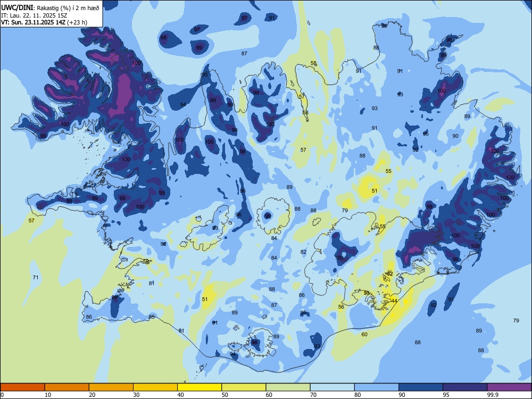Click the legend scale label '30'
This screenshot has height=399, width=532.
tap(136, 395)
